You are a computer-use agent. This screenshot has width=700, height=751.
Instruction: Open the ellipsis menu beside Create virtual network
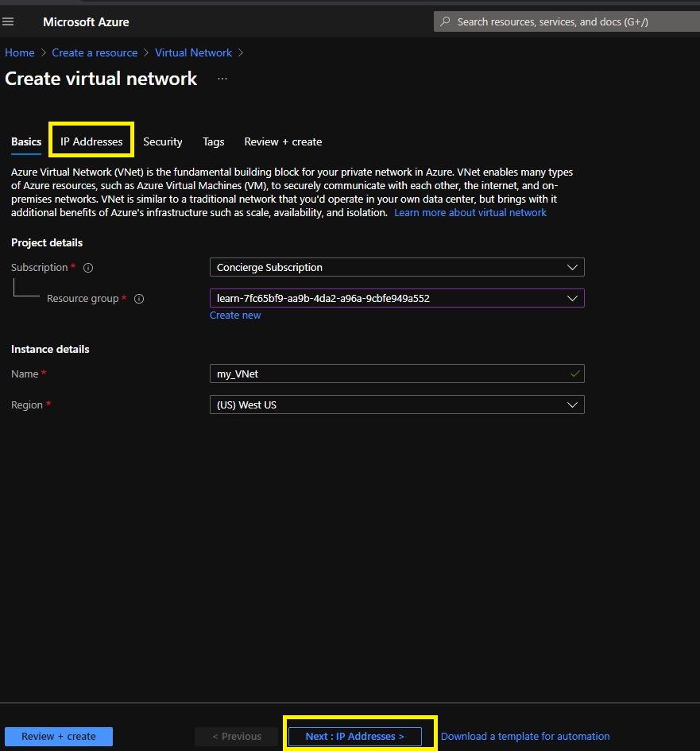point(222,79)
